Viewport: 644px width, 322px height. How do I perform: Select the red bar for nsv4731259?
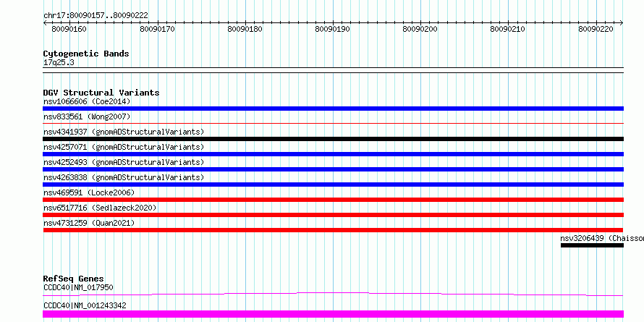pos(333,230)
